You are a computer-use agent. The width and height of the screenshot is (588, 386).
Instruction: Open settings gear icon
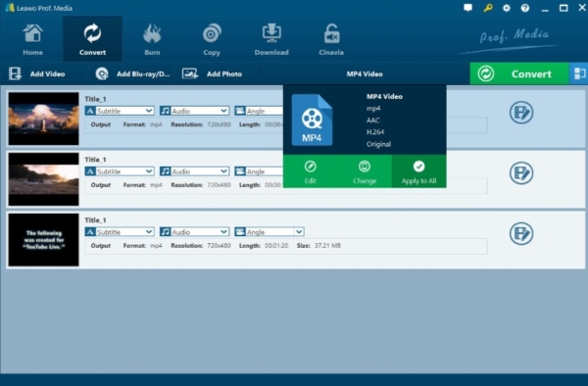(507, 8)
